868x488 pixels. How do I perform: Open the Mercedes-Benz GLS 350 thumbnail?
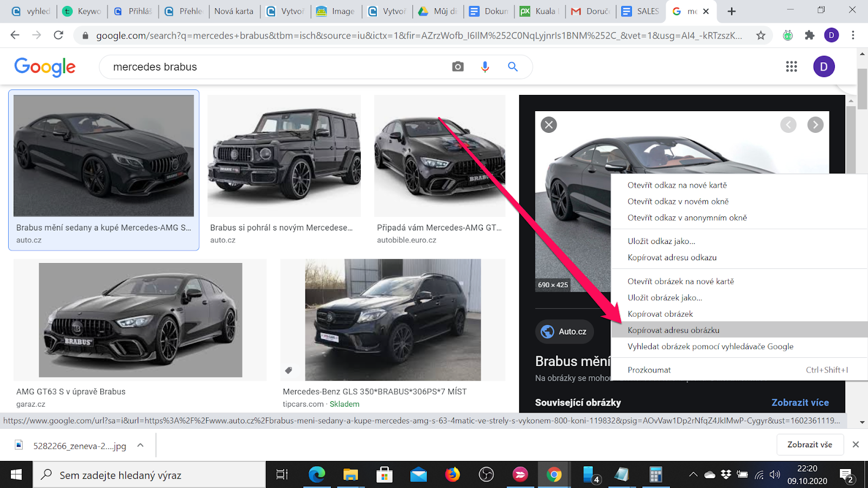coord(393,320)
